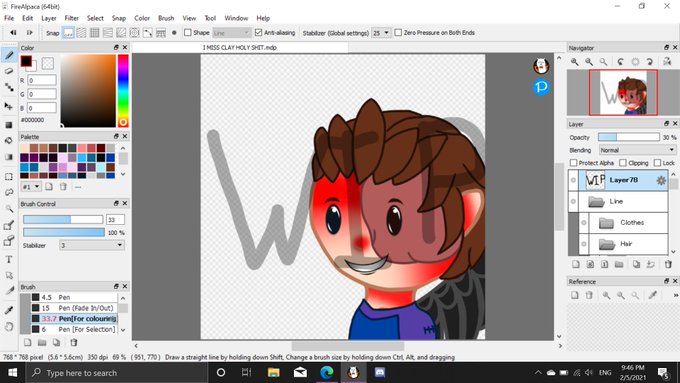Screen dimensions: 680x383
Task: Enable the grid snap icon
Action: click(95, 33)
